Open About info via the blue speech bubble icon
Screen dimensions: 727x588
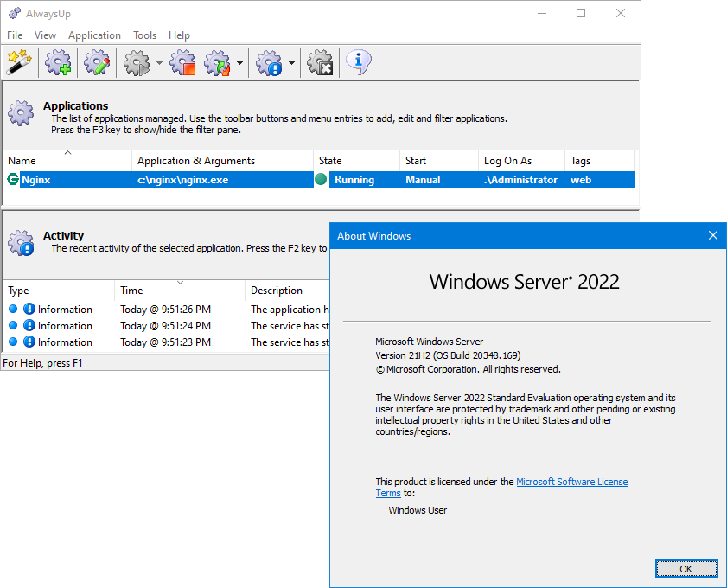[x=359, y=62]
